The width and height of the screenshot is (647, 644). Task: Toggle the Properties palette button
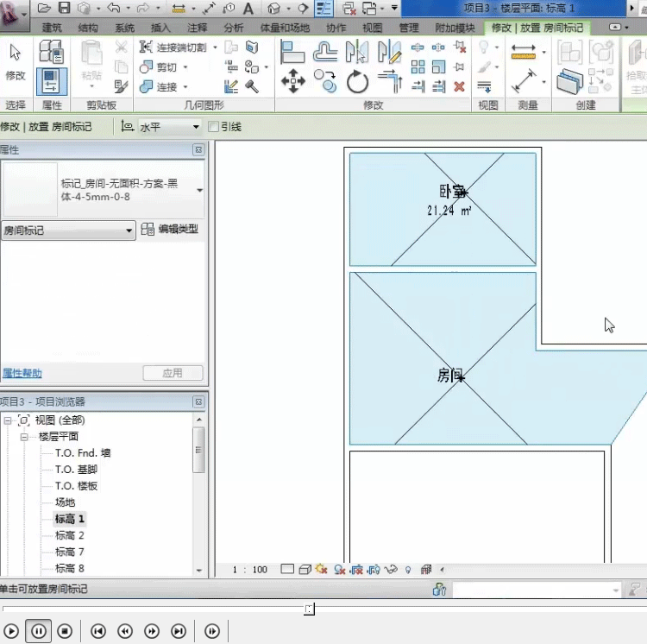(x=52, y=81)
